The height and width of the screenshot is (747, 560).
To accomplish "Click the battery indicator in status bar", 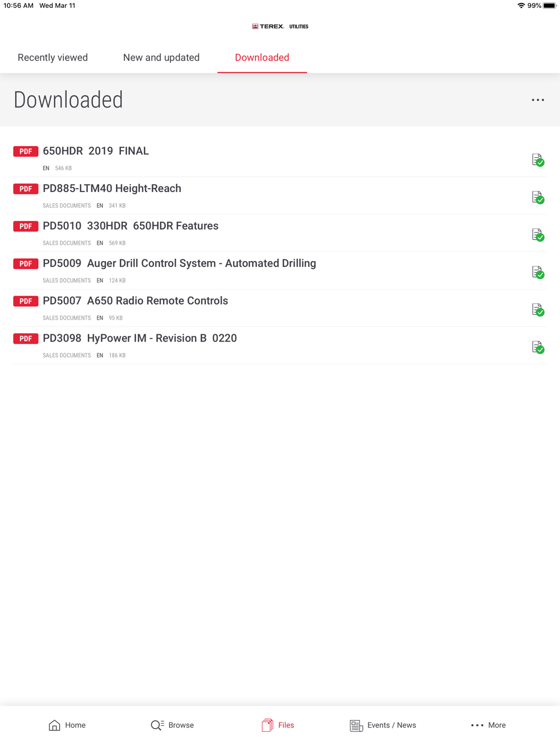I will (549, 6).
